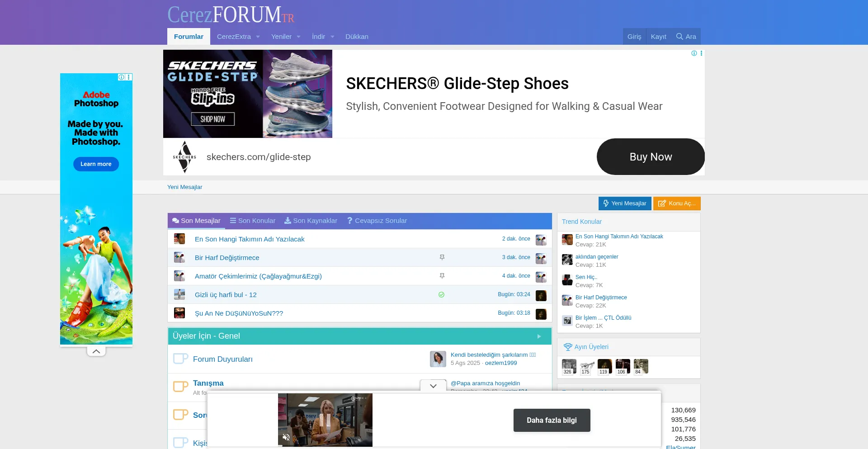The height and width of the screenshot is (449, 868).
Task: Open trend topic aklından geçenler
Action: pos(597,257)
